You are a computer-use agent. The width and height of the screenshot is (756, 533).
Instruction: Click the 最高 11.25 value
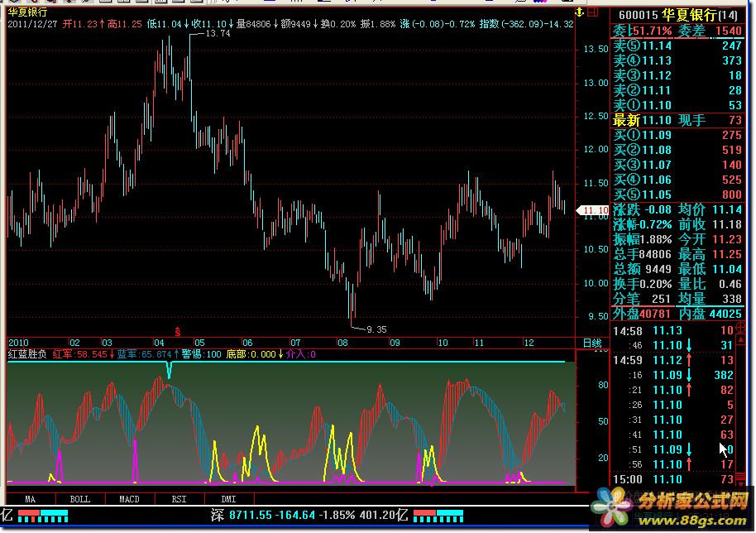[x=711, y=254]
